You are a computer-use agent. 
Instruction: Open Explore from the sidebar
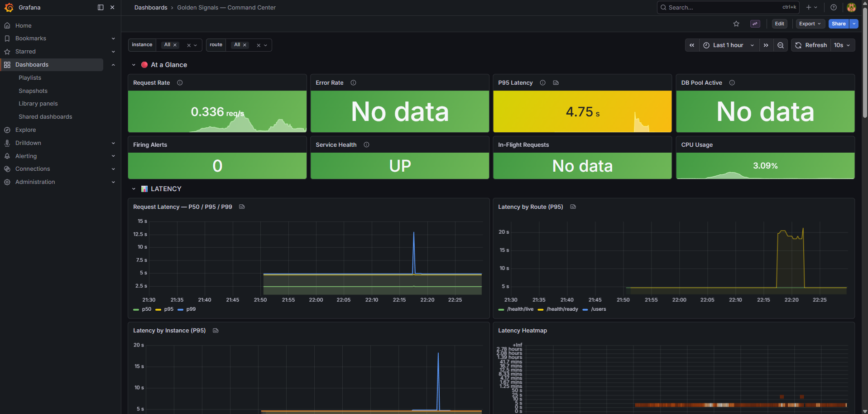[x=25, y=130]
